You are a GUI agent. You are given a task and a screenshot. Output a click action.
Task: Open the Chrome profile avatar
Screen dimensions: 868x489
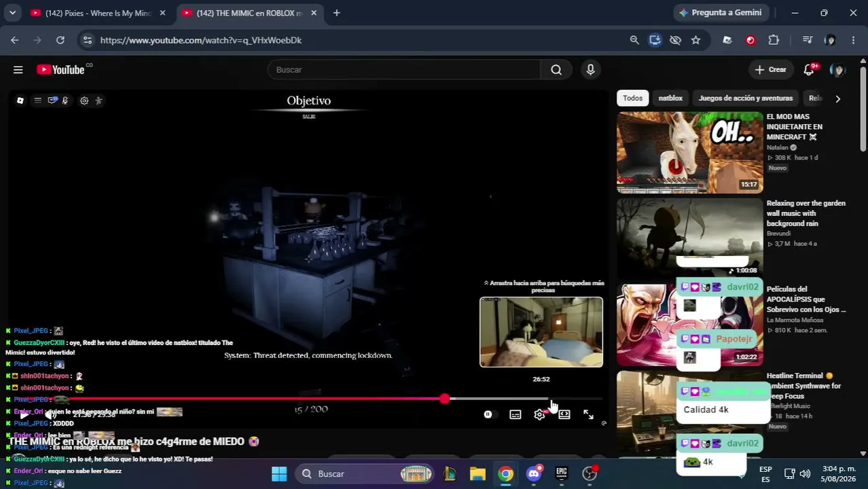pos(830,40)
